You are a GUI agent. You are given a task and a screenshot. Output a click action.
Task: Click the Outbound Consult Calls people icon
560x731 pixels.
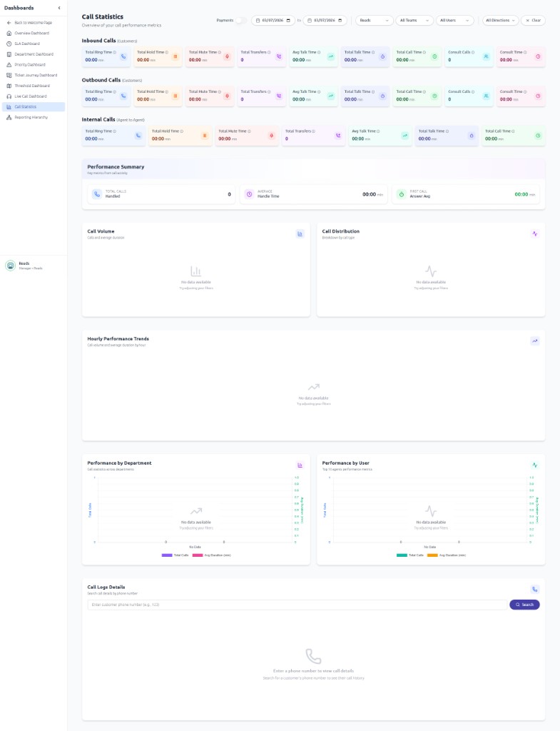coord(486,96)
